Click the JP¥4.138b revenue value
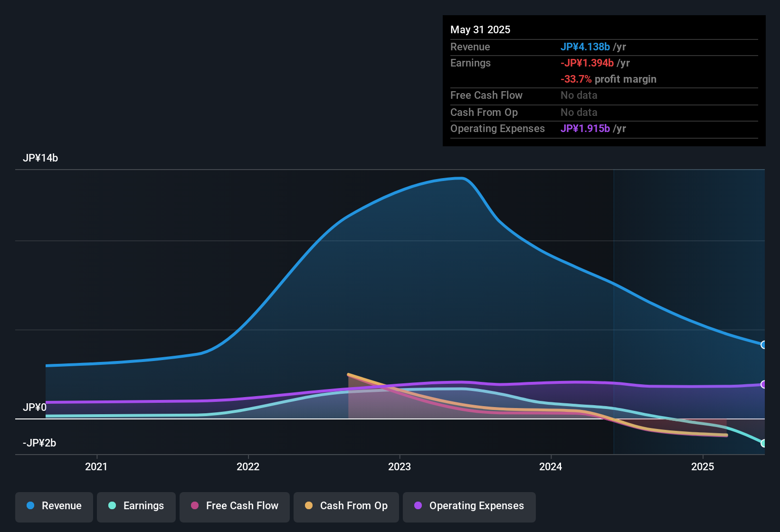Screen dimensions: 780x532 coord(585,47)
